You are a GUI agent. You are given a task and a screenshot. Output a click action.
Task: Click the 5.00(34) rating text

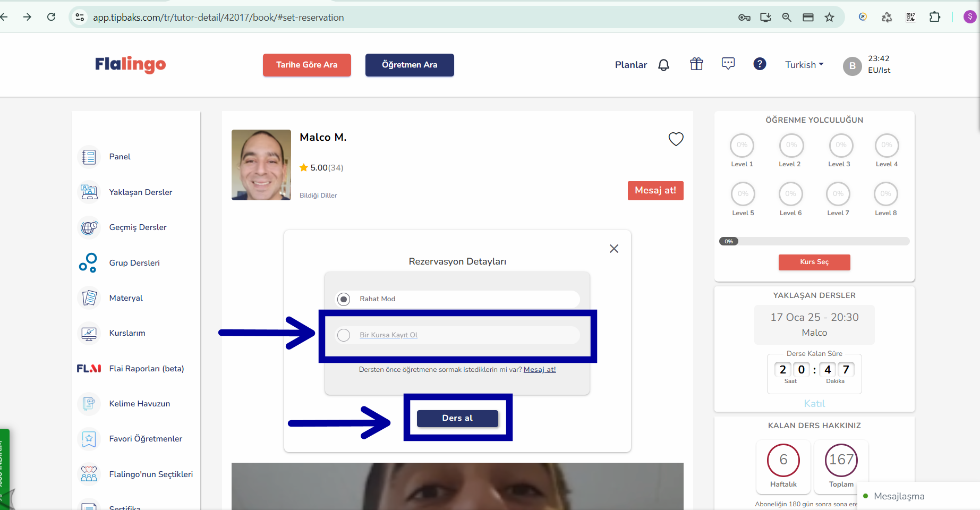[x=327, y=168]
